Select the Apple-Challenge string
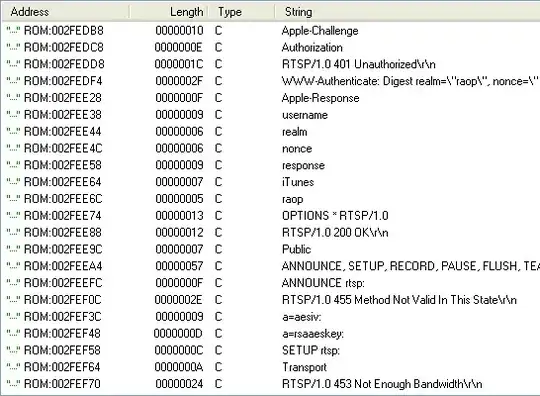 320,31
